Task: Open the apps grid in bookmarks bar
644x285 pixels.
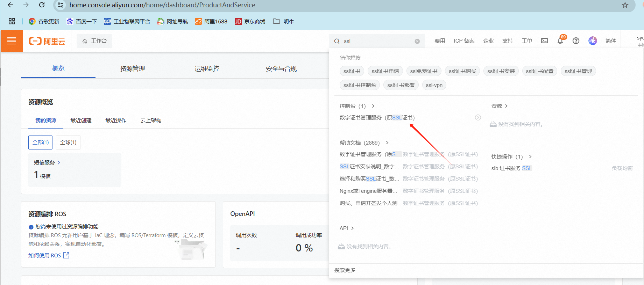Action: coord(12,21)
